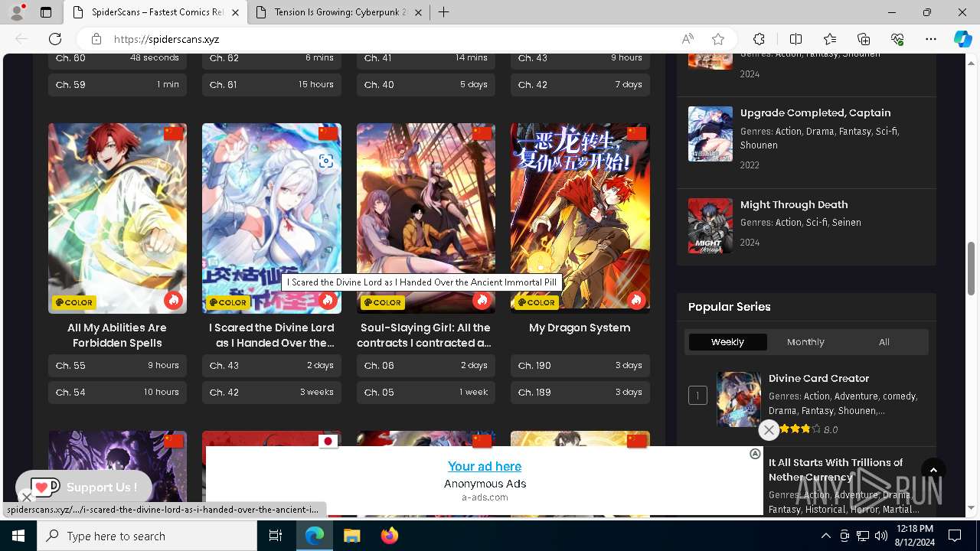Open a new browser tab
The height and width of the screenshot is (551, 980).
coord(443,12)
